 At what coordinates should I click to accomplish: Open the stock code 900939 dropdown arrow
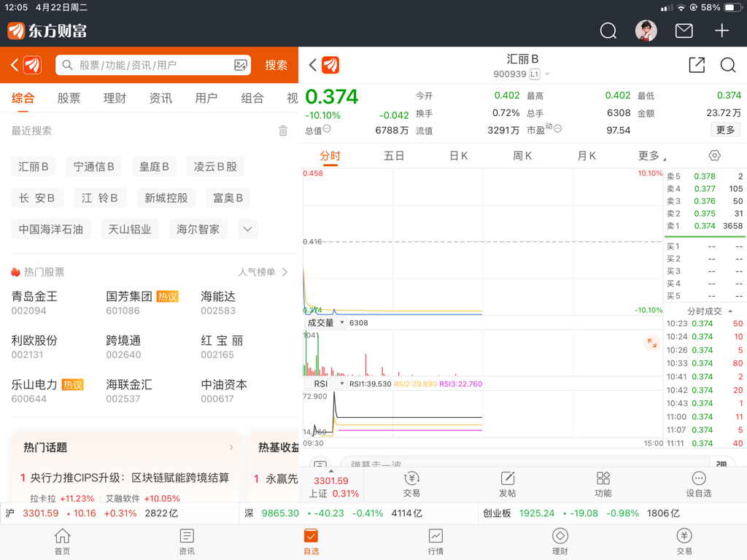click(547, 74)
